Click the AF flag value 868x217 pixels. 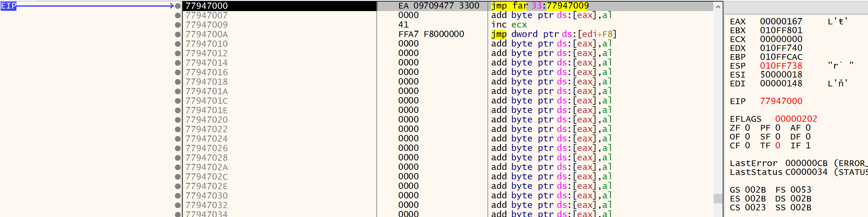click(808, 128)
